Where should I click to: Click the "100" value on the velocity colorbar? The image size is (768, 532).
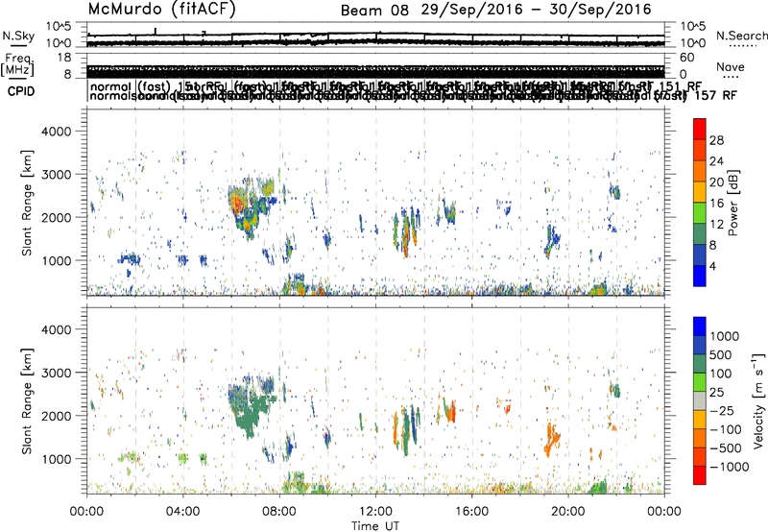click(721, 374)
